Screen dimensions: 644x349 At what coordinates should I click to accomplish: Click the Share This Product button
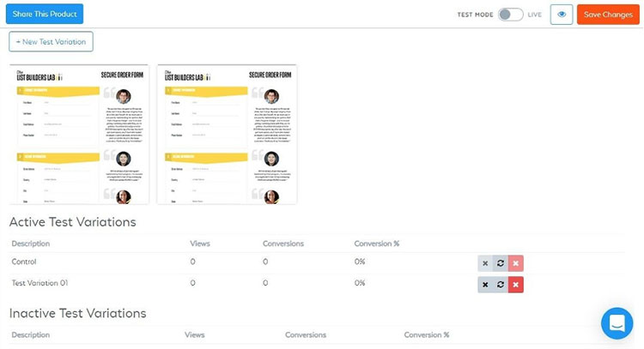(x=45, y=14)
